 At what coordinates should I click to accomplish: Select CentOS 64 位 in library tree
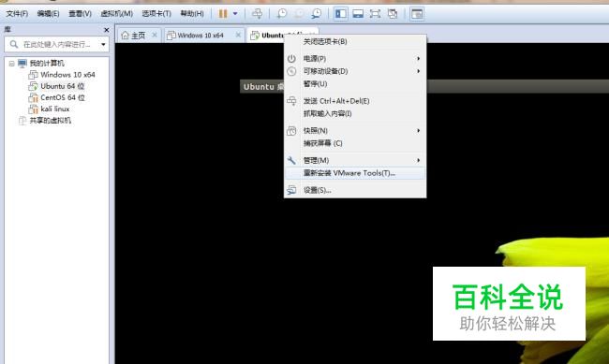(63, 97)
